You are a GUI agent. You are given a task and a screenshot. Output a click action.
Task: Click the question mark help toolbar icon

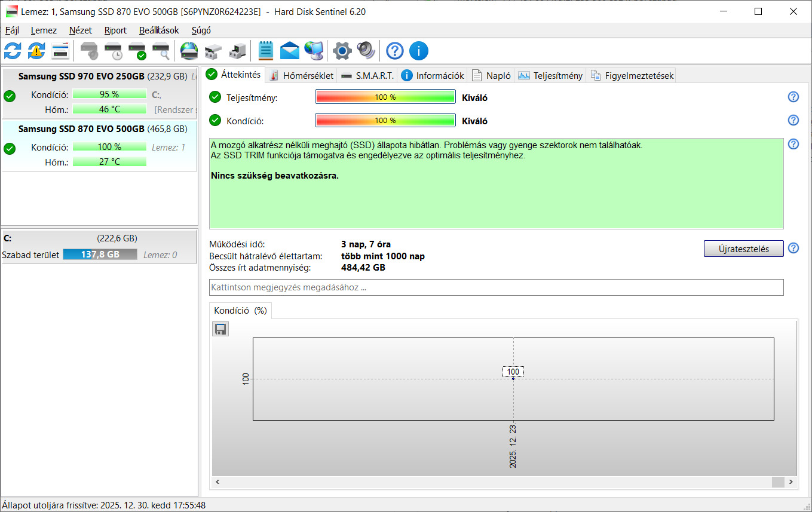click(394, 51)
